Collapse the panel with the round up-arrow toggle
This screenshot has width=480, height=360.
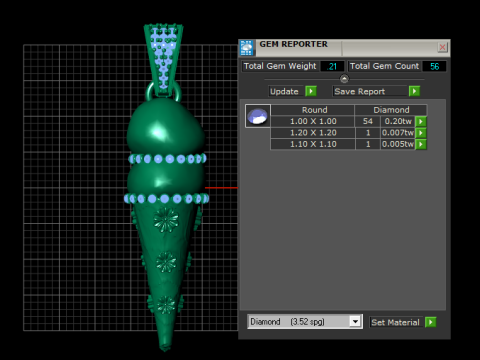click(344, 79)
